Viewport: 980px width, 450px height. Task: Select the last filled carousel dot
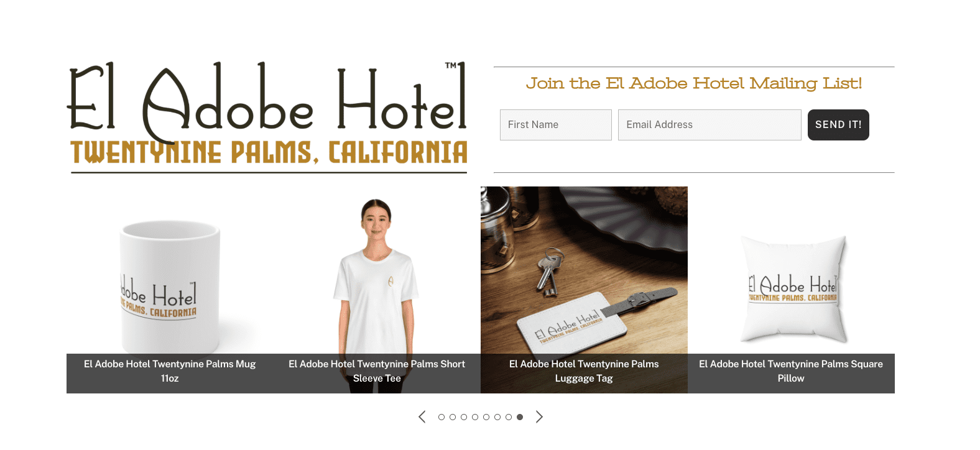pos(520,417)
